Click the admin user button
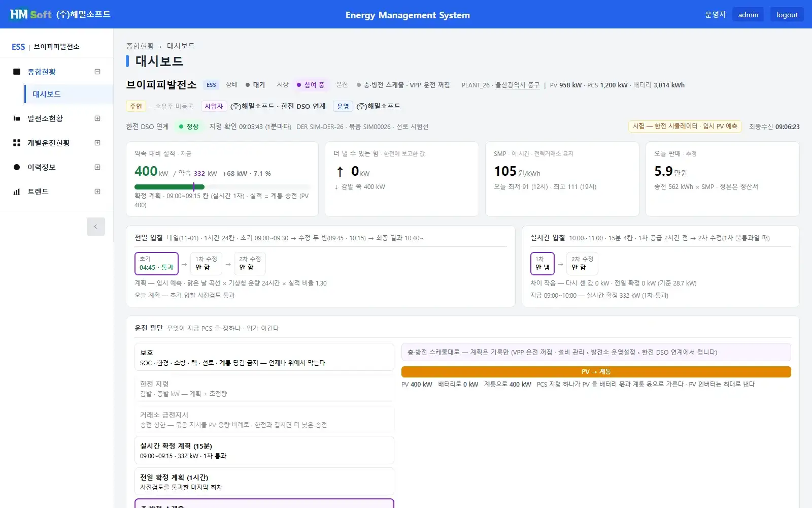This screenshot has height=508, width=812. tap(748, 15)
